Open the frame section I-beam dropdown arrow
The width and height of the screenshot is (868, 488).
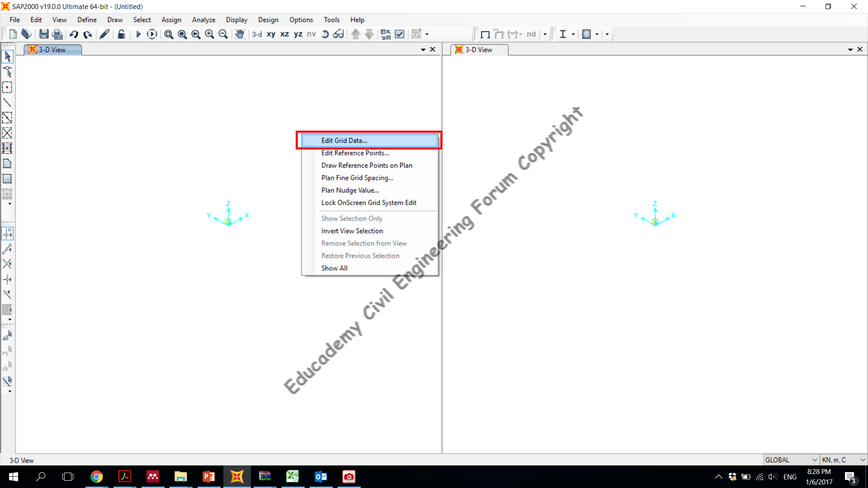(x=573, y=34)
